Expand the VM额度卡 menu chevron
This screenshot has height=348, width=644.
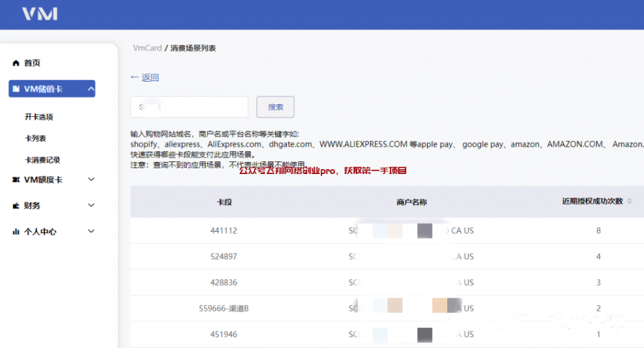pyautogui.click(x=91, y=179)
